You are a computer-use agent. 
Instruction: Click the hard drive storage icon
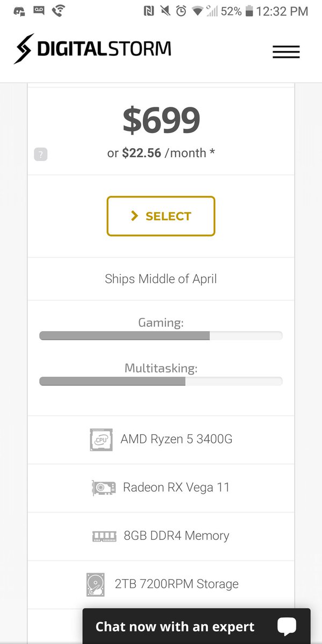(95, 584)
